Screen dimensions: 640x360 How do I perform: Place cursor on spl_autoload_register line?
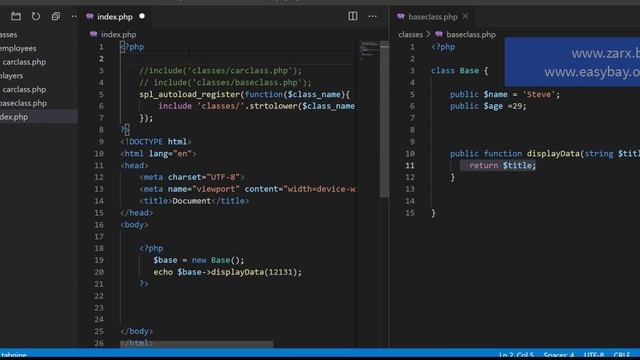pos(244,94)
